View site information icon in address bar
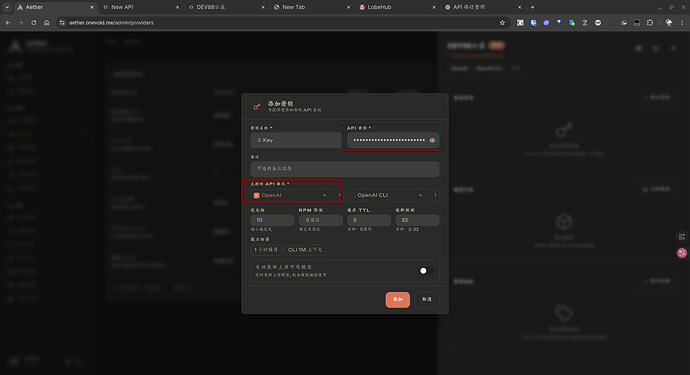Viewport: 690px width, 375px height. pos(62,22)
